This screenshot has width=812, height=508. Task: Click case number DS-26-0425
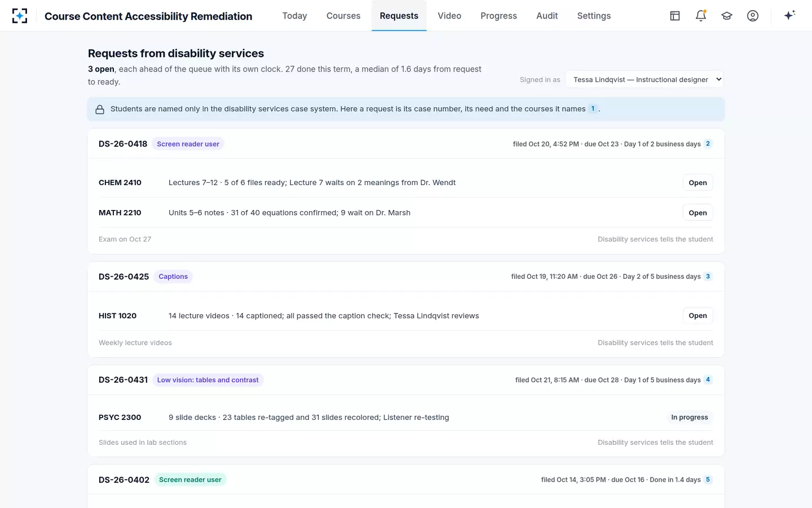(123, 277)
